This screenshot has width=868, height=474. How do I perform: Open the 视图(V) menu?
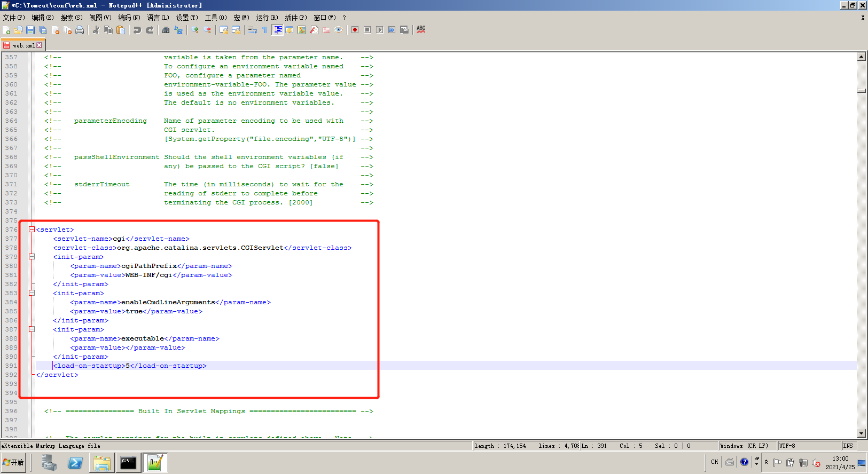tap(100, 18)
